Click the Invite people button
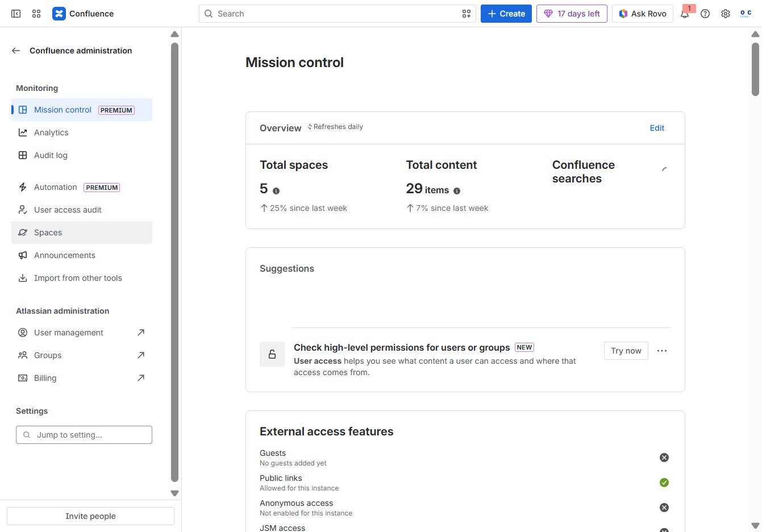This screenshot has width=762, height=532. [90, 516]
